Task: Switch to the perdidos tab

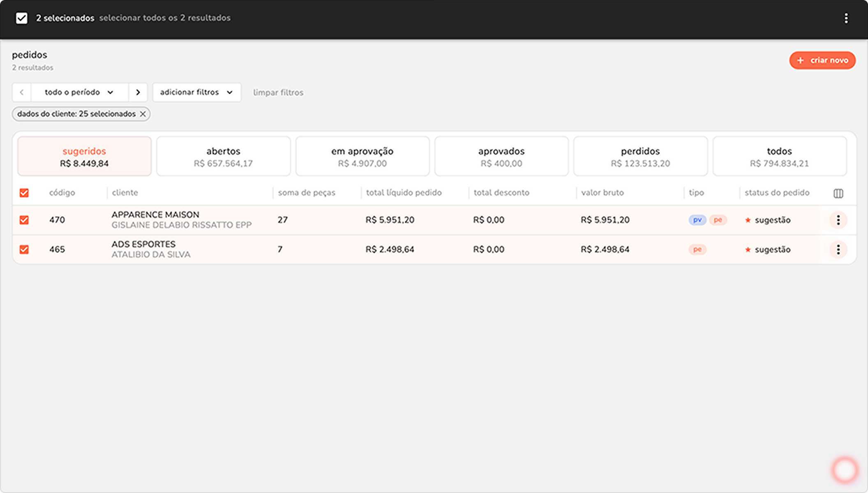Action: click(640, 156)
